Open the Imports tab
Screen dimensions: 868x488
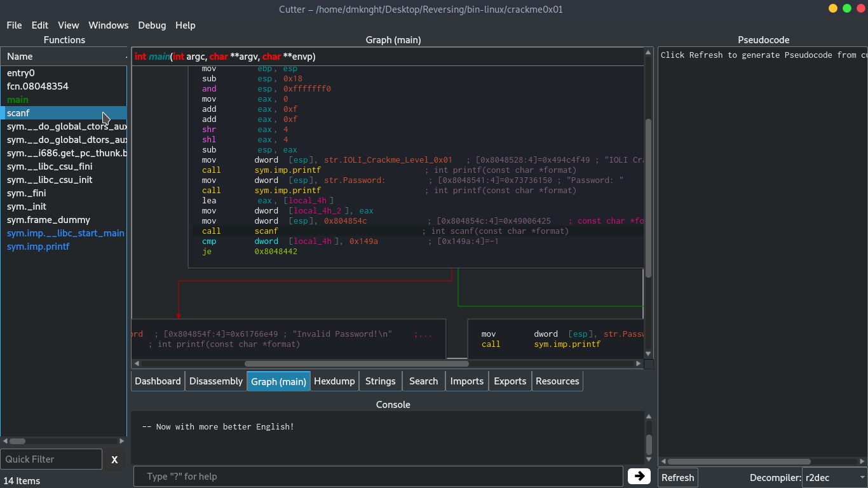(466, 381)
